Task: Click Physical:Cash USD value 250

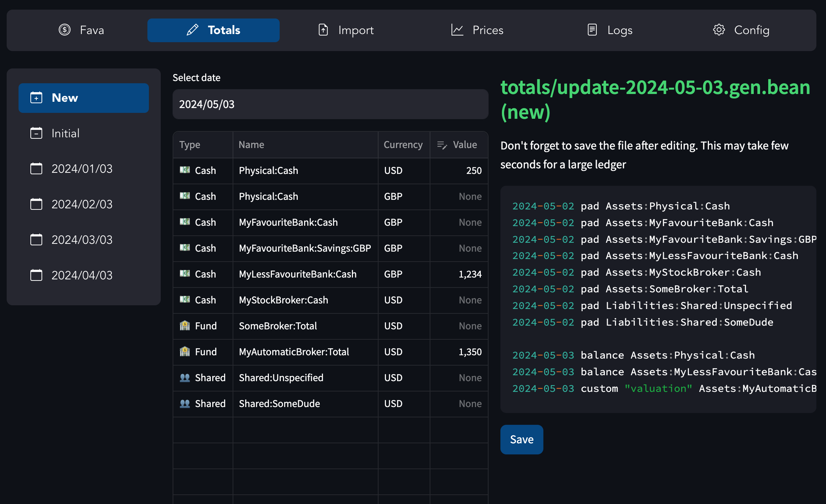Action: click(459, 171)
